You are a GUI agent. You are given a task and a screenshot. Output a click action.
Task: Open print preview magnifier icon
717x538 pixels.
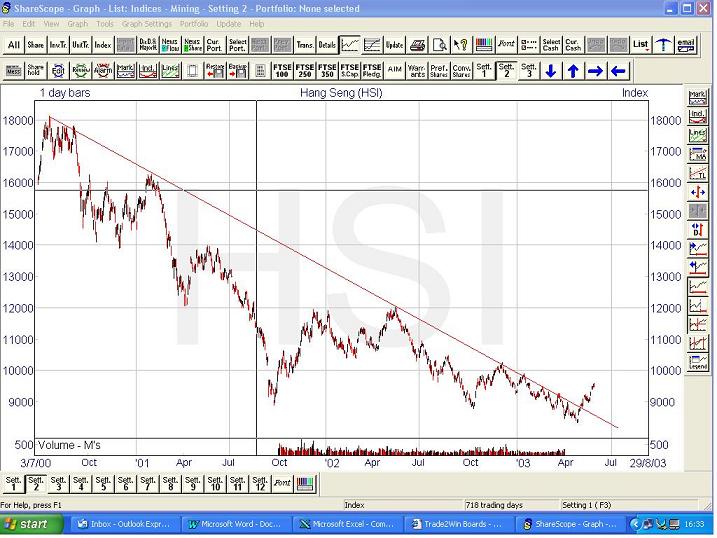point(439,45)
